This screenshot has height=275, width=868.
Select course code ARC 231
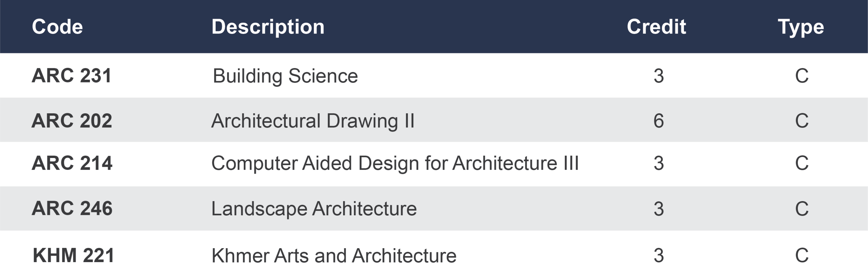point(72,76)
